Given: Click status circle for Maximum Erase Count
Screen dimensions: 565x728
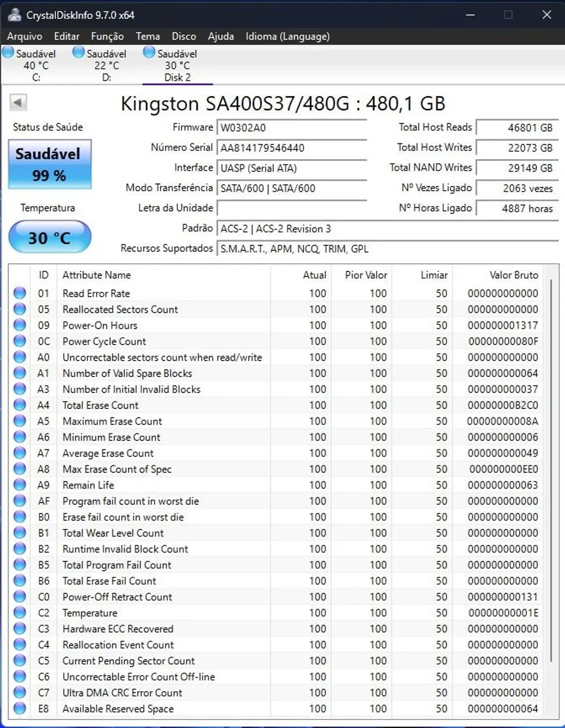Looking at the screenshot, I should pos(20,421).
